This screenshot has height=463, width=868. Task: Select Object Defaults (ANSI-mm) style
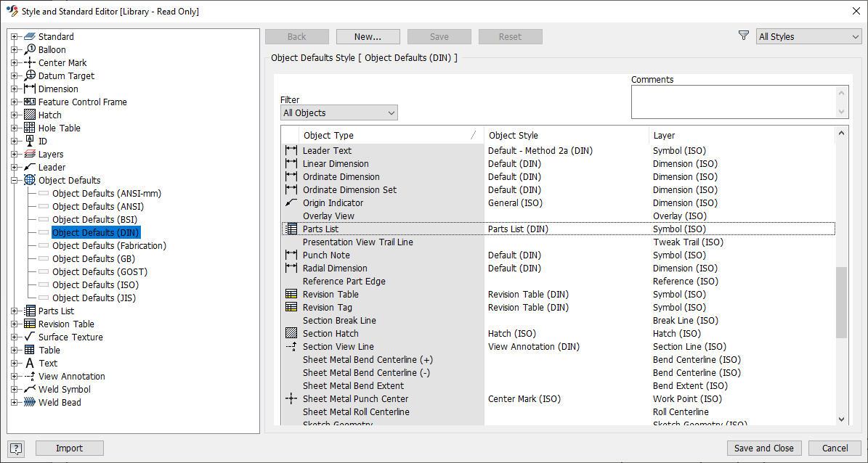tap(107, 194)
